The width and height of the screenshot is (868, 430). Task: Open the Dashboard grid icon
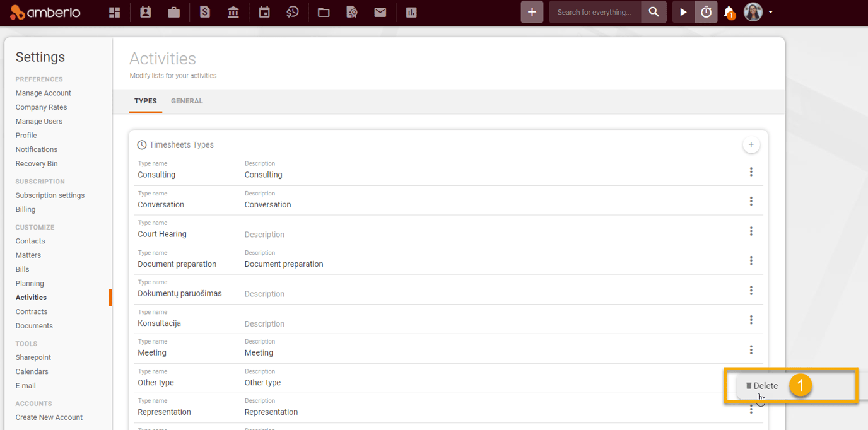pyautogui.click(x=114, y=12)
